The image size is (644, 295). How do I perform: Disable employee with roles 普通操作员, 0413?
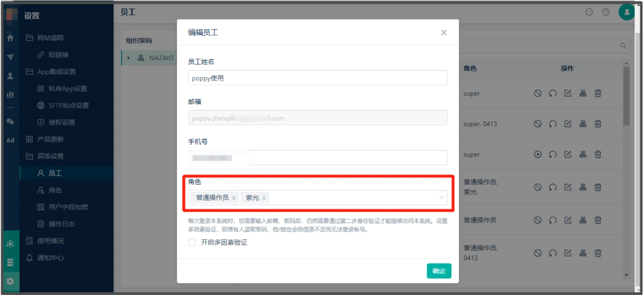pyautogui.click(x=537, y=253)
